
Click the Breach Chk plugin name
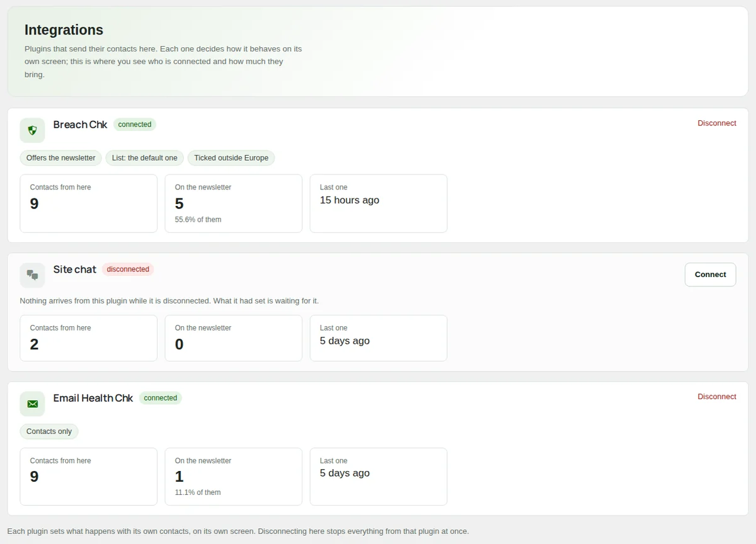click(x=80, y=125)
